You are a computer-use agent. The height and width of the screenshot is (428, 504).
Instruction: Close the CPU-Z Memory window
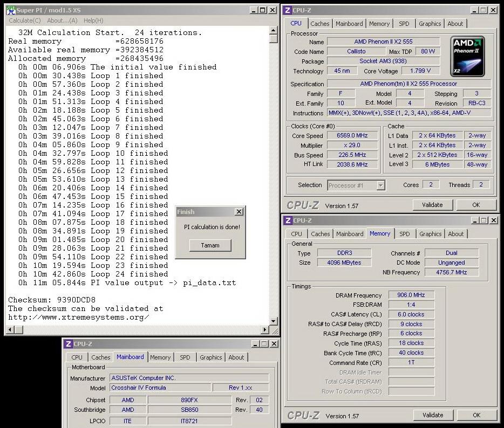(x=494, y=220)
